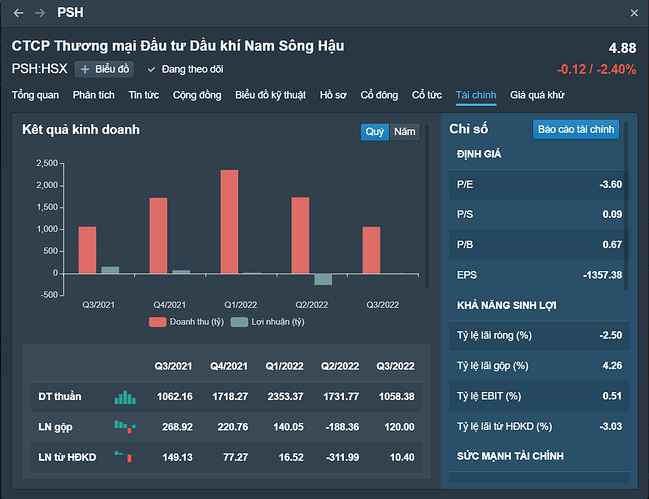Screen dimensions: 649x499
Task: Click the LN từ HĐKD sparkline icon
Action: coord(125,457)
